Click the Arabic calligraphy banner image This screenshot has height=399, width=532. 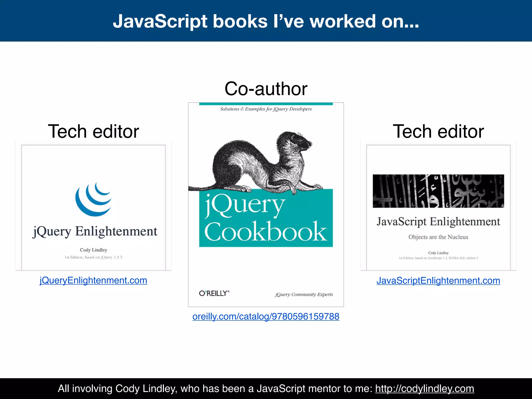point(438,191)
